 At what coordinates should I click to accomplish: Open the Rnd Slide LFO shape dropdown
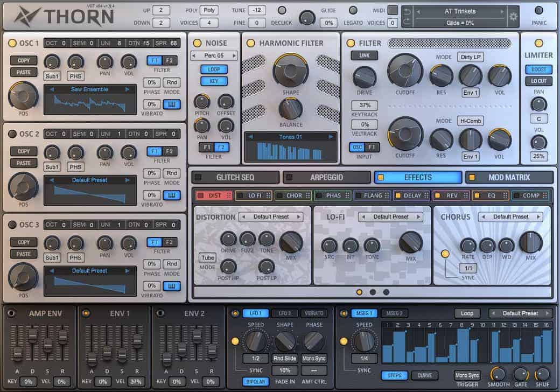285,359
